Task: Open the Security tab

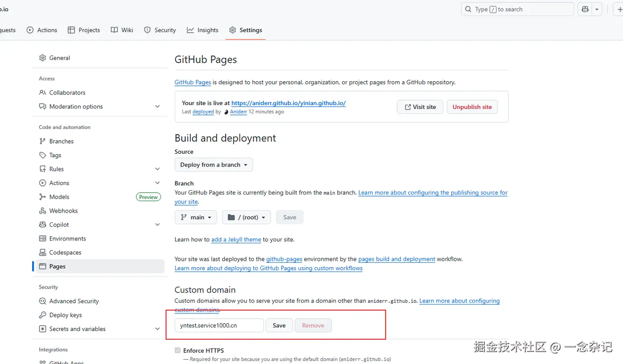Action: point(160,30)
